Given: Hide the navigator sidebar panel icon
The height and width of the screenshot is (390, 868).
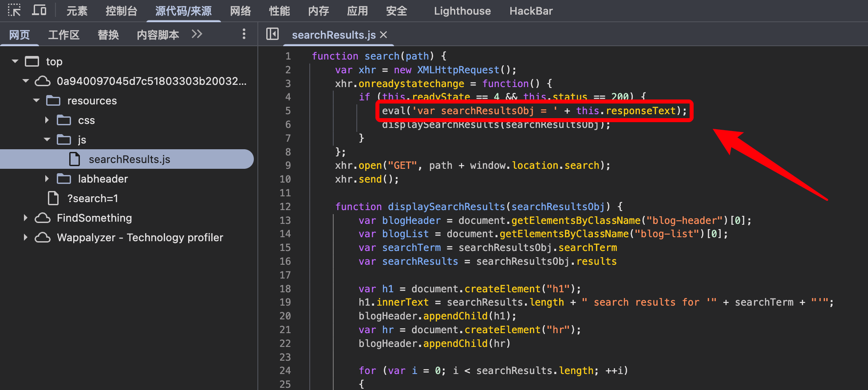Looking at the screenshot, I should pyautogui.click(x=272, y=34).
